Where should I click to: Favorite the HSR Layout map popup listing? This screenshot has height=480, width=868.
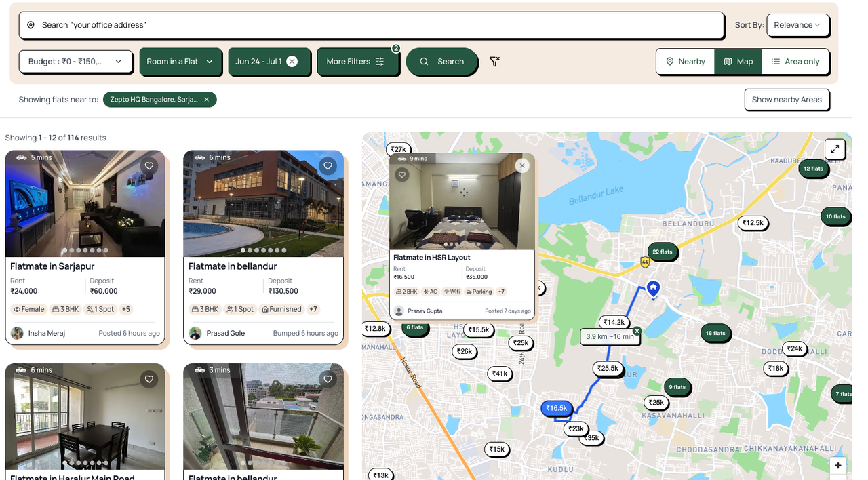tap(402, 175)
